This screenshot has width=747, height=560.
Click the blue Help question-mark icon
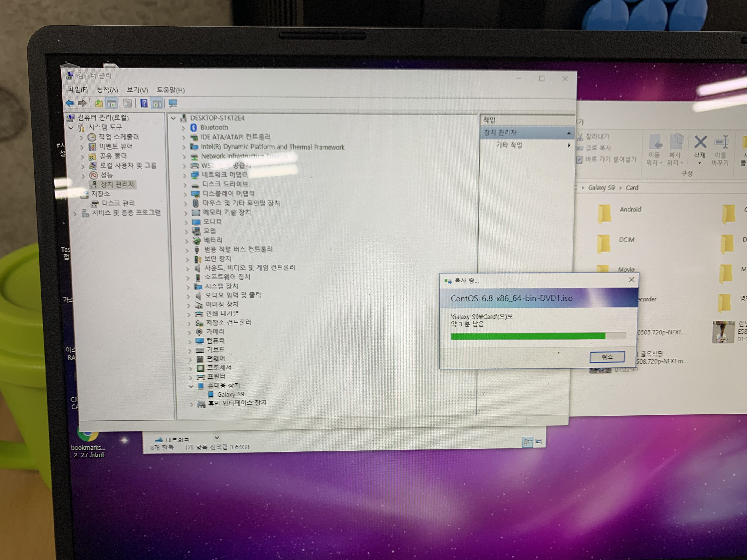click(144, 103)
